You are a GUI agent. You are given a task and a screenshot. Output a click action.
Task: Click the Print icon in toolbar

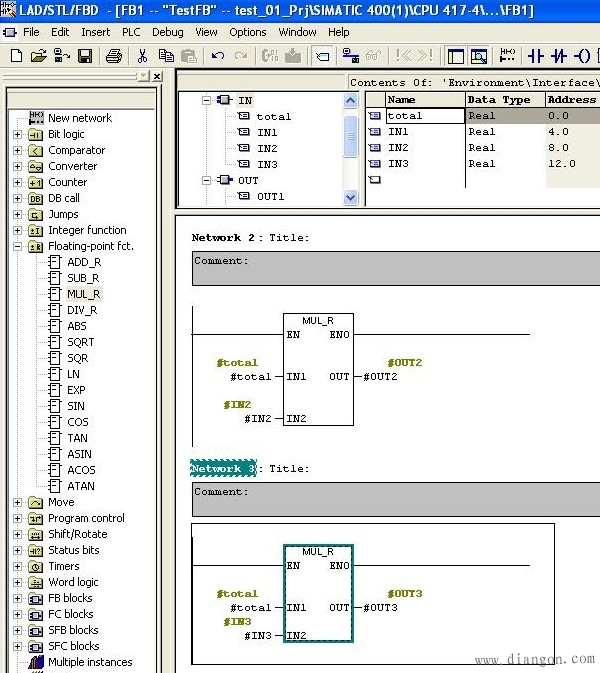coord(114,56)
